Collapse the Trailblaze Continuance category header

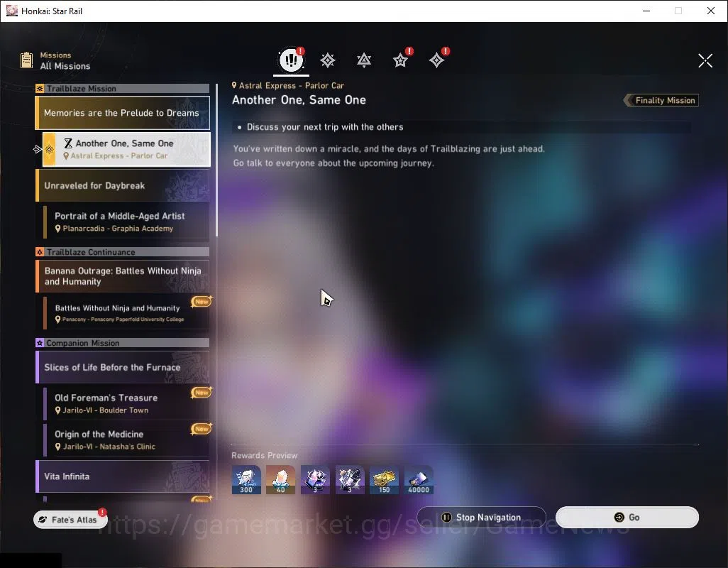(x=123, y=252)
